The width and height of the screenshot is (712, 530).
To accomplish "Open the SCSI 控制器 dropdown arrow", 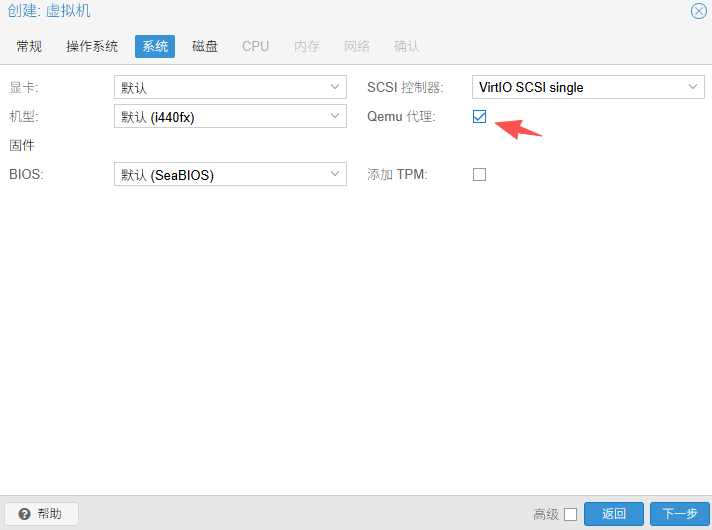I will point(694,88).
